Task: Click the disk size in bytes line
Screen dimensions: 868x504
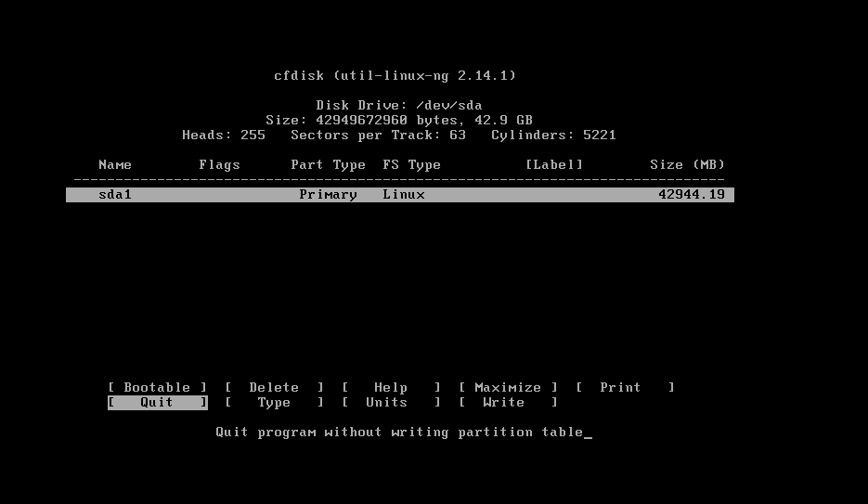Action: point(398,120)
